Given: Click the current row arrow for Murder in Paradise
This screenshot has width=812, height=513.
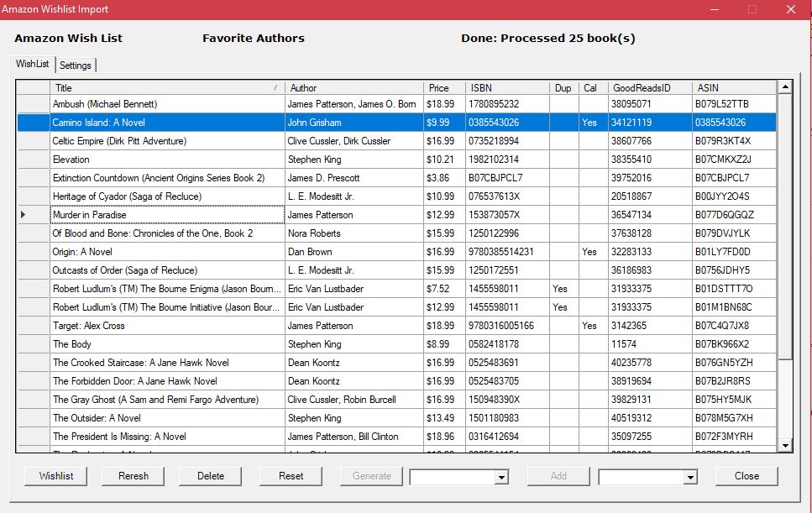Looking at the screenshot, I should pyautogui.click(x=23, y=214).
